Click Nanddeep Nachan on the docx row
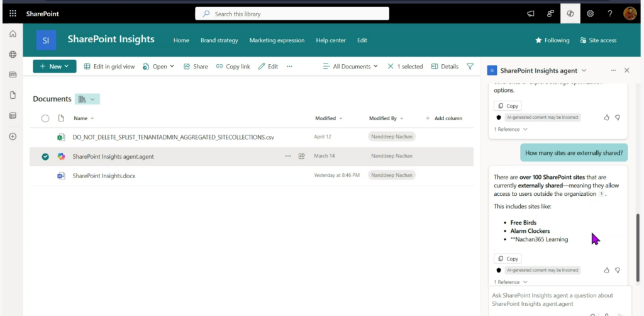The width and height of the screenshot is (644, 316). [392, 176]
